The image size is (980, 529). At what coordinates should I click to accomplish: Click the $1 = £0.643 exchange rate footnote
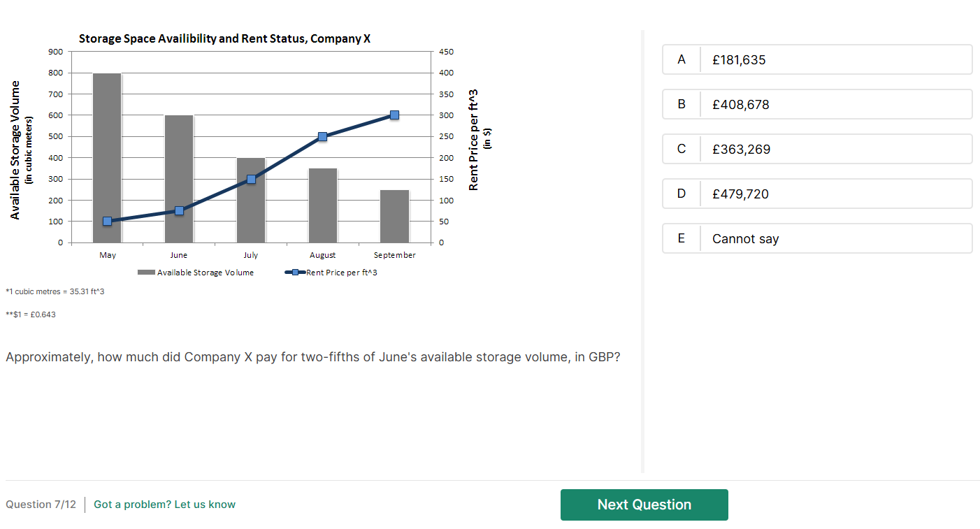(x=31, y=314)
